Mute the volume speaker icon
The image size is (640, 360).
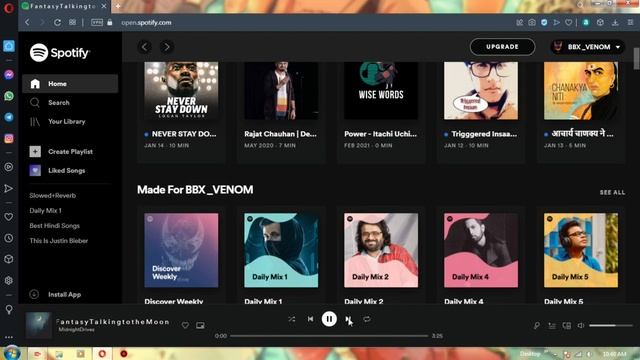581,325
